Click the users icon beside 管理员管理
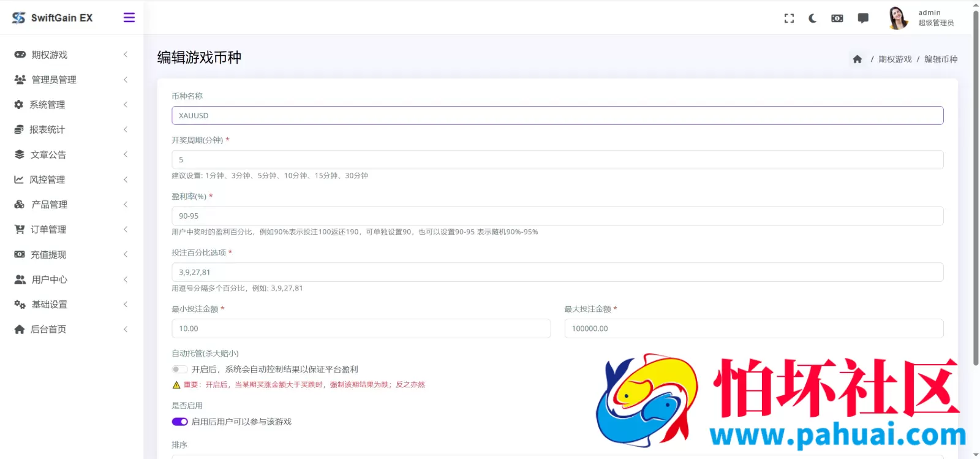980x459 pixels. coord(20,80)
